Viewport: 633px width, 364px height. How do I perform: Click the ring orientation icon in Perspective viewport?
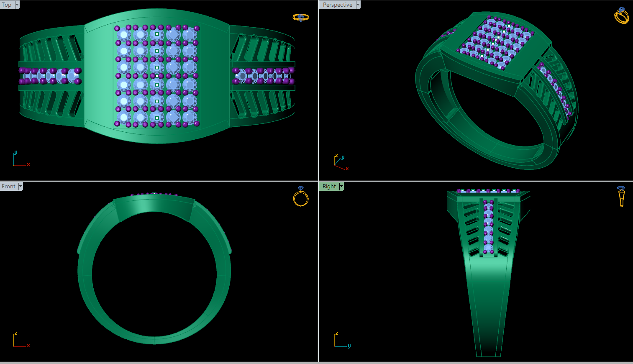tap(621, 15)
